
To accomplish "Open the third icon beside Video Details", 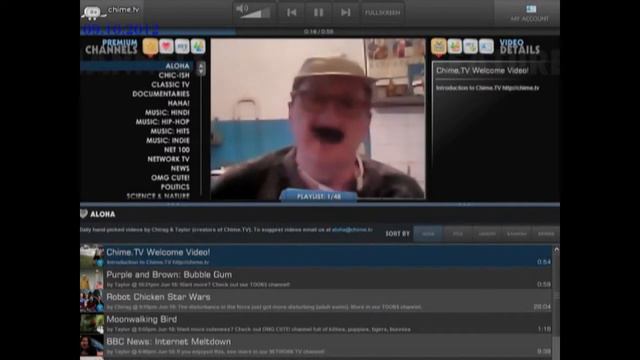I will coord(470,46).
